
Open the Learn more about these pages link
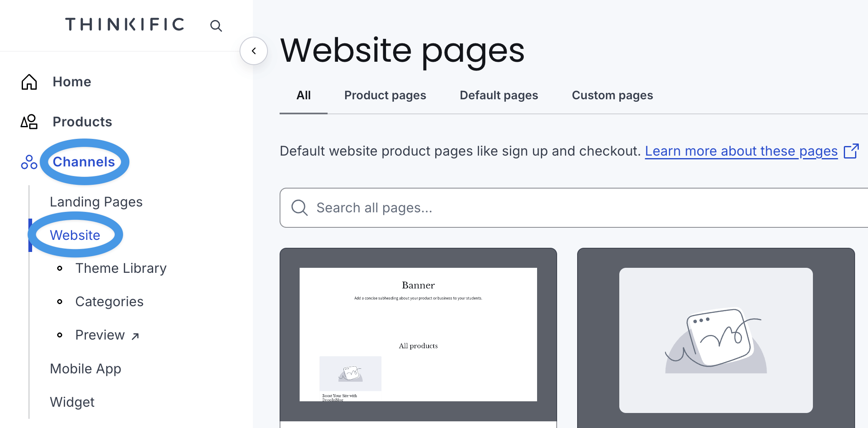click(x=741, y=151)
